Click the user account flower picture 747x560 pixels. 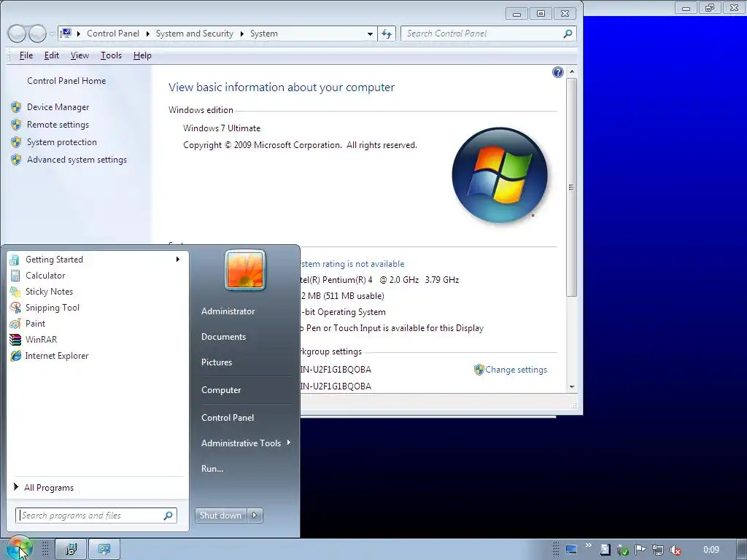(245, 270)
